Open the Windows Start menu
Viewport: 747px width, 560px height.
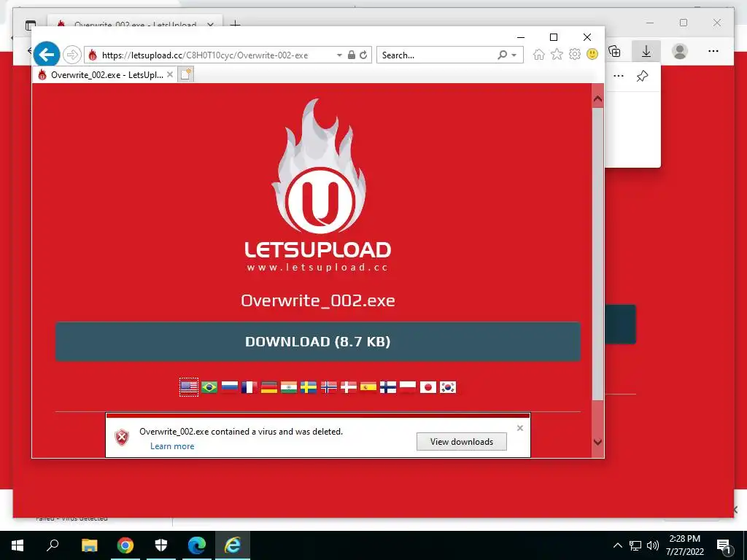pyautogui.click(x=18, y=545)
